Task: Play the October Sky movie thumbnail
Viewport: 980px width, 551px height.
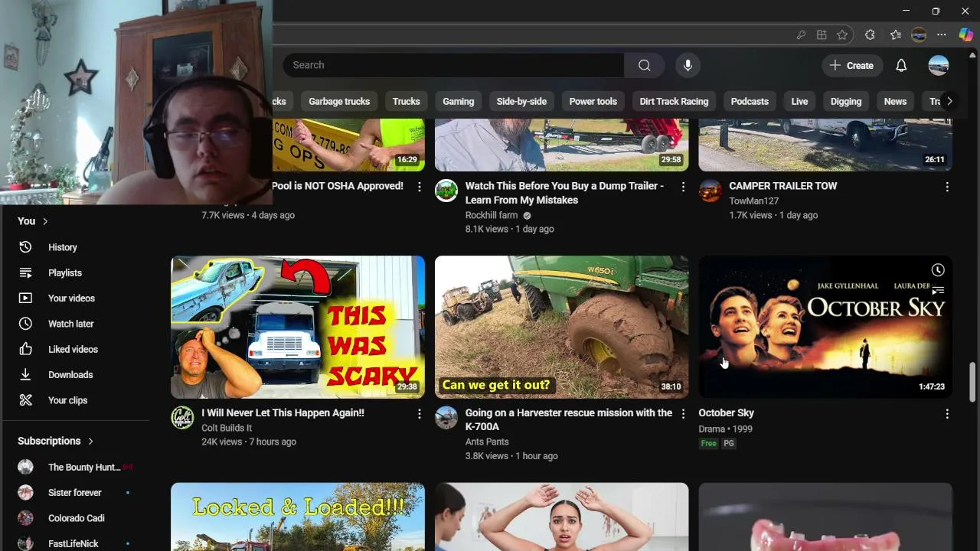Action: (825, 327)
